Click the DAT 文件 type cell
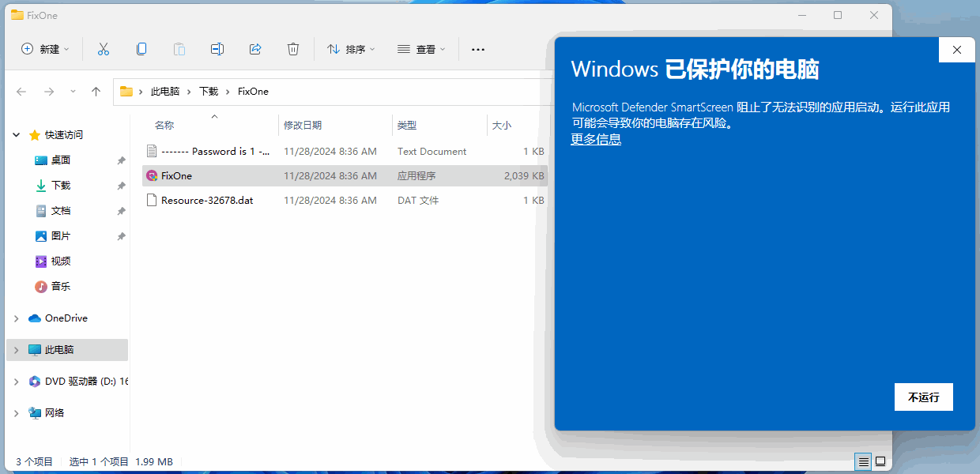 pos(418,201)
